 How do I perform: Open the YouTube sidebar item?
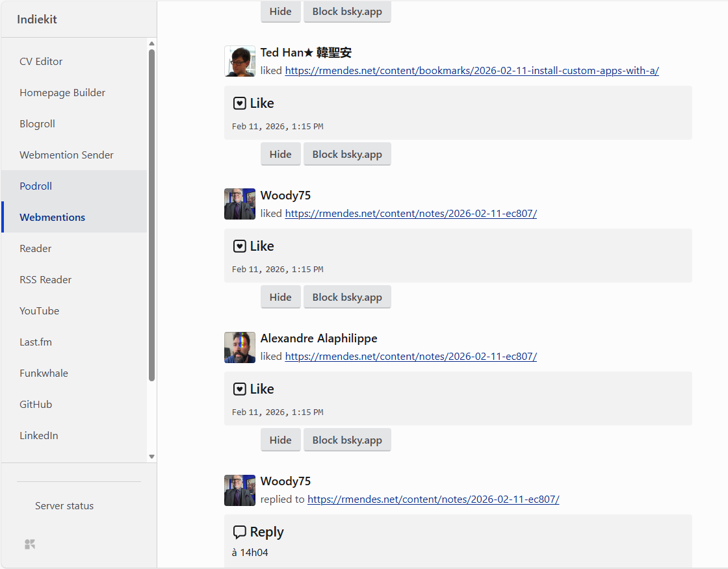[x=39, y=310]
